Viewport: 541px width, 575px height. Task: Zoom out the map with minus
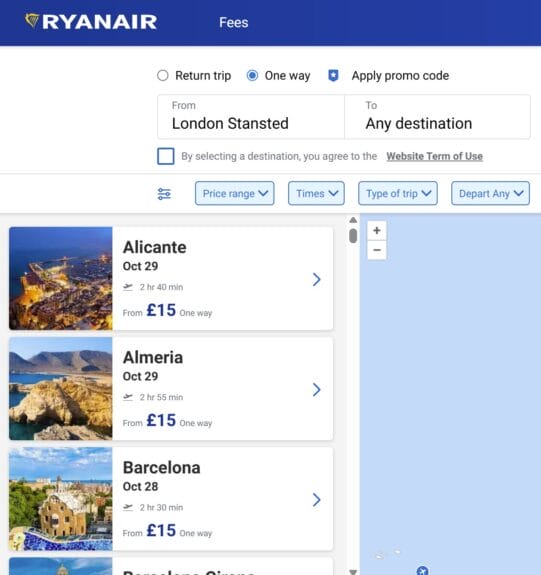(377, 250)
